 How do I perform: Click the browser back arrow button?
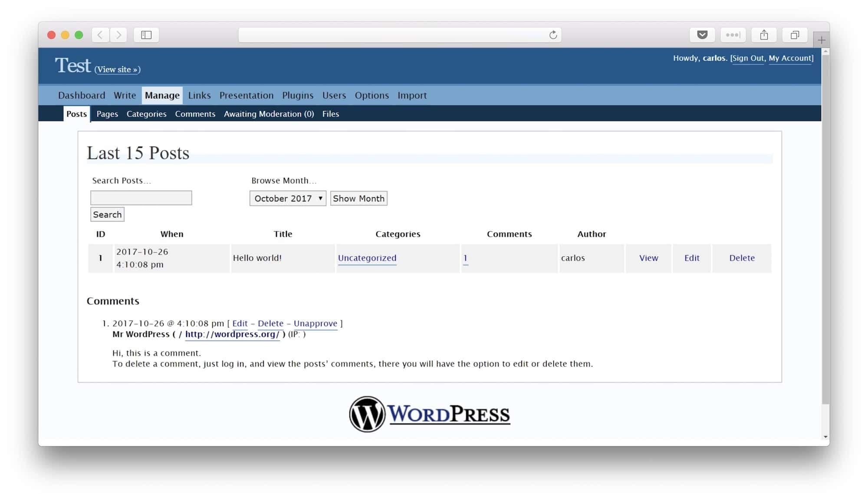pyautogui.click(x=100, y=35)
